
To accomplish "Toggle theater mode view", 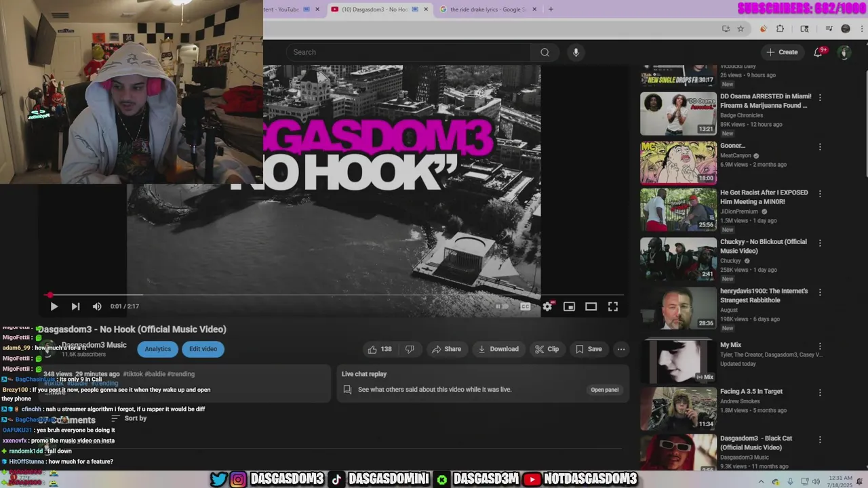I will coord(591,306).
